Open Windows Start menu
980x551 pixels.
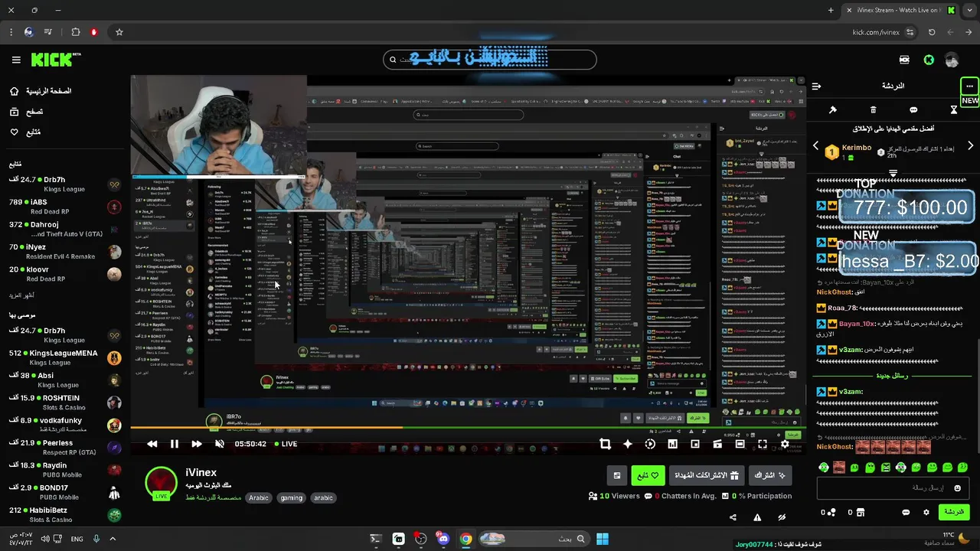tap(603, 539)
